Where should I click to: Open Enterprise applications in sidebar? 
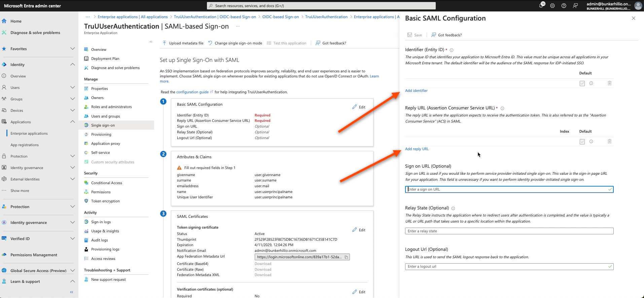tap(29, 133)
